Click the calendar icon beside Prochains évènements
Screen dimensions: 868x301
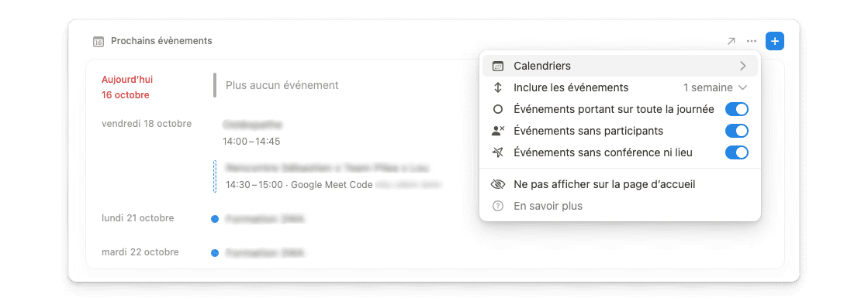coord(98,41)
